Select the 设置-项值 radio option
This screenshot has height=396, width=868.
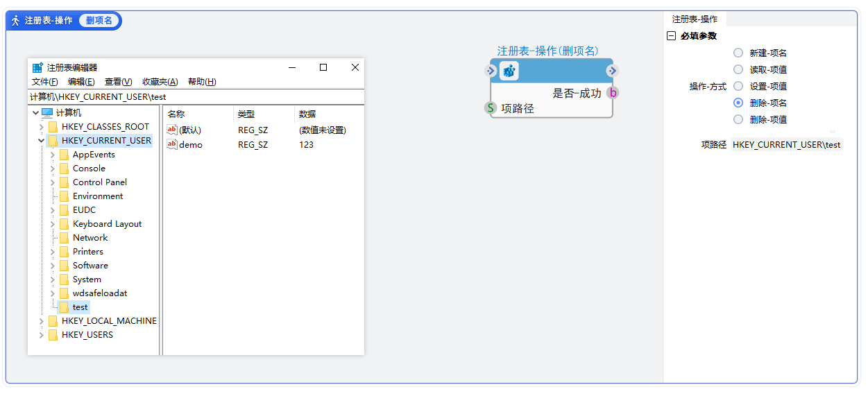pos(738,86)
